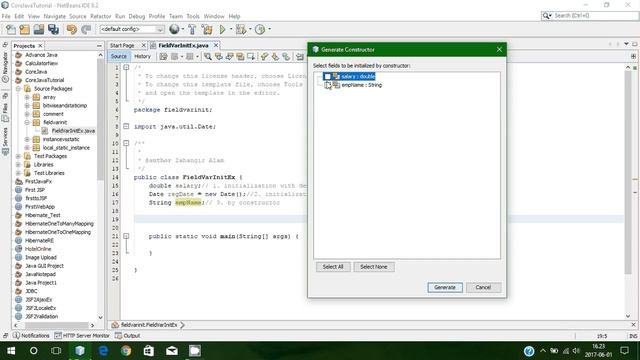The image size is (640, 360).
Task: Click the Clean and Build Project icon
Action: pos(207,29)
